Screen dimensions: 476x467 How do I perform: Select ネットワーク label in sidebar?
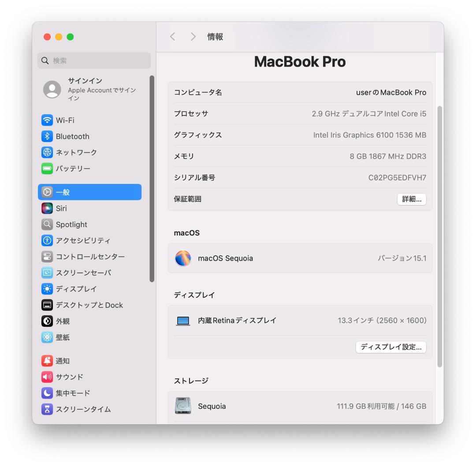[x=76, y=153]
